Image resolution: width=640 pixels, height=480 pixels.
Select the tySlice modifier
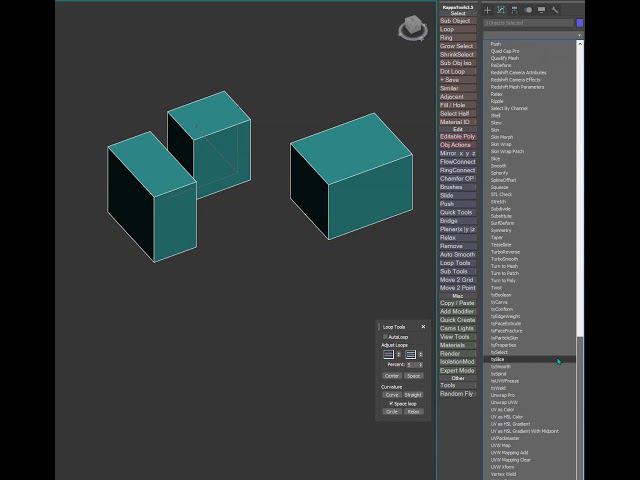pos(529,359)
